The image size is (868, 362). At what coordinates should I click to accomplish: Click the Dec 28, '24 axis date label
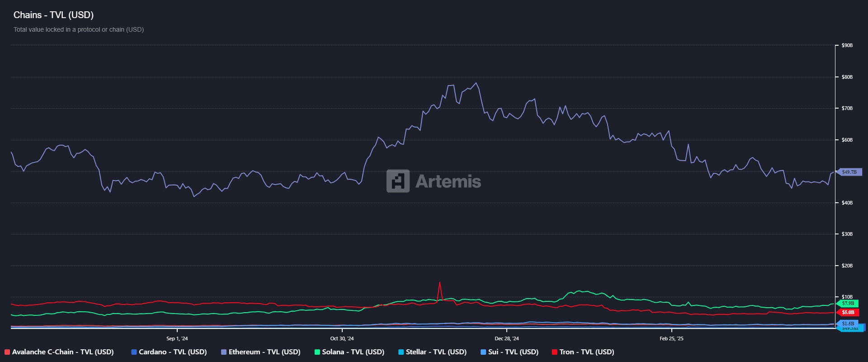506,338
